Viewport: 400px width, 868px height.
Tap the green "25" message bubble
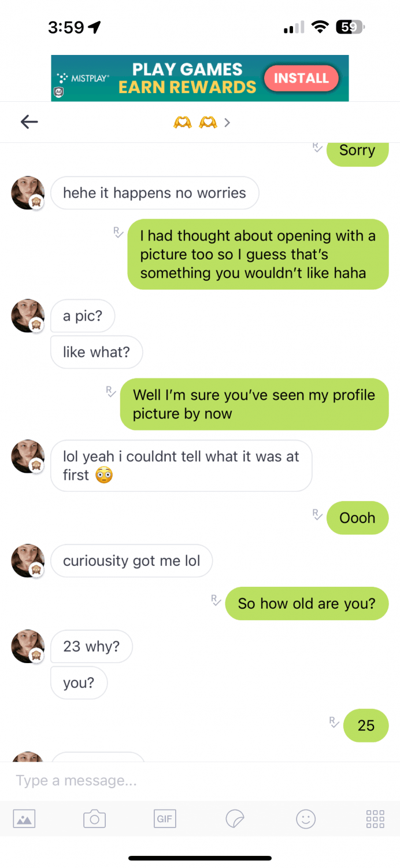click(x=366, y=725)
